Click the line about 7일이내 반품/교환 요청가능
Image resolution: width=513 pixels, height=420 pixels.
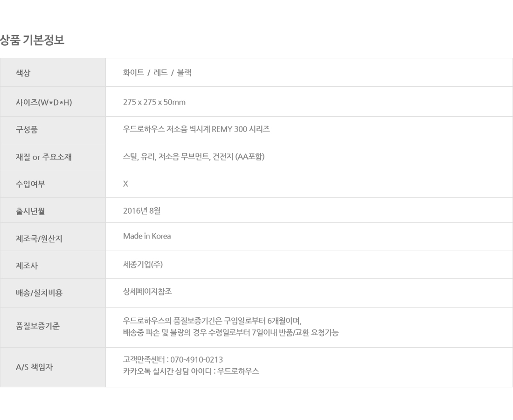pos(231,333)
